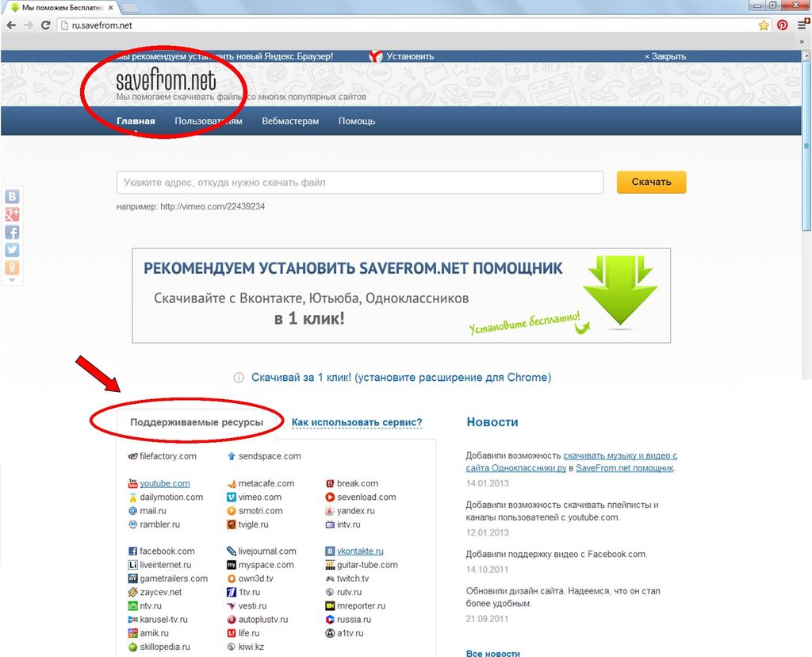Click the info icon before Chrome extension link

239,377
